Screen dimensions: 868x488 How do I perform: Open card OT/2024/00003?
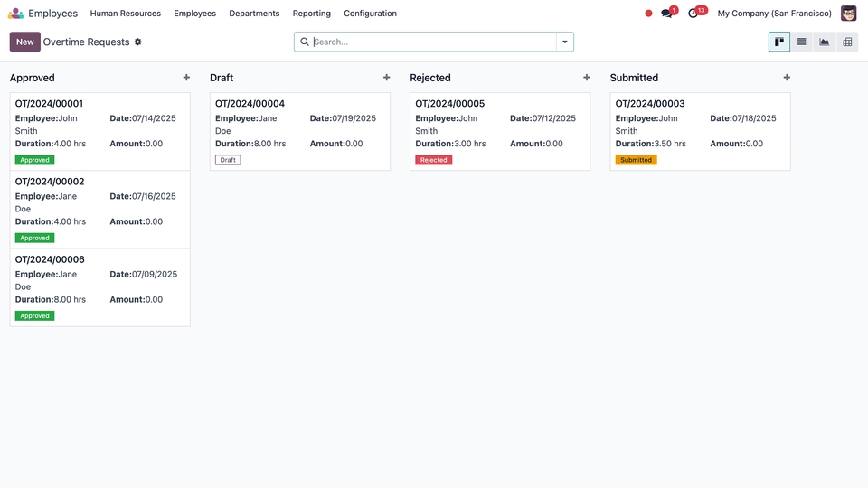coord(700,131)
